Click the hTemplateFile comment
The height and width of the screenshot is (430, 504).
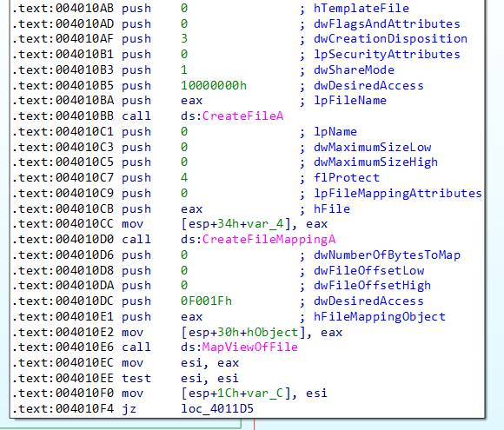coord(361,9)
